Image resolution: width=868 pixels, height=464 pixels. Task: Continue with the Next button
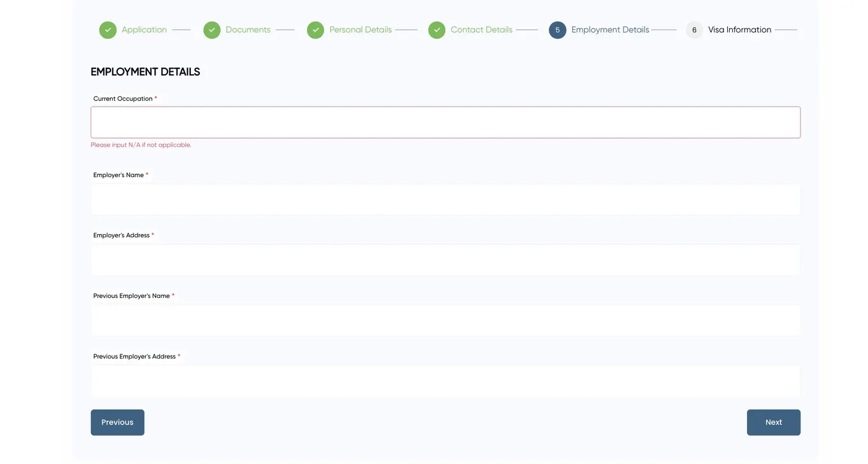(774, 422)
